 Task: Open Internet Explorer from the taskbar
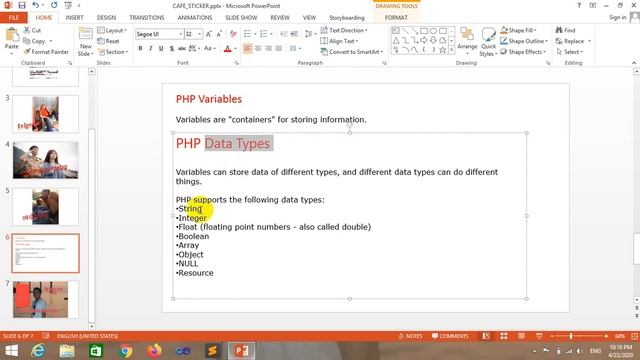[38, 351]
